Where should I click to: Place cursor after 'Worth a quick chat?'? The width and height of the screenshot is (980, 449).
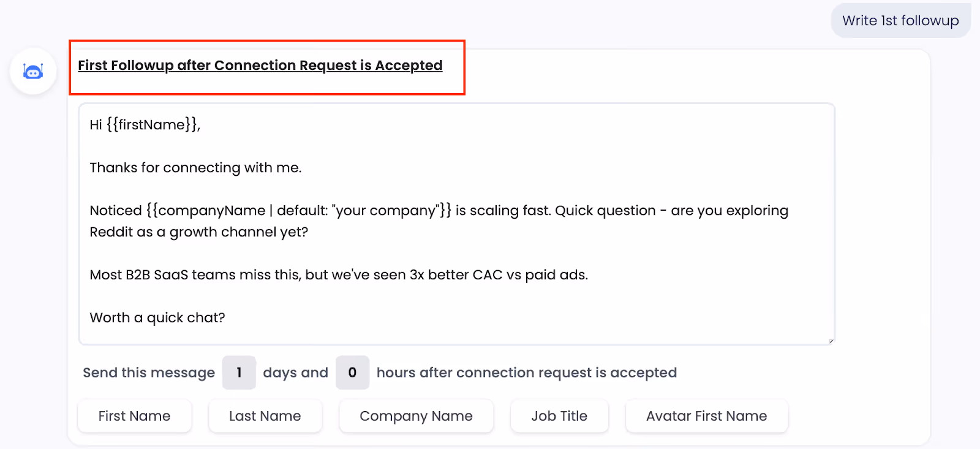[226, 318]
